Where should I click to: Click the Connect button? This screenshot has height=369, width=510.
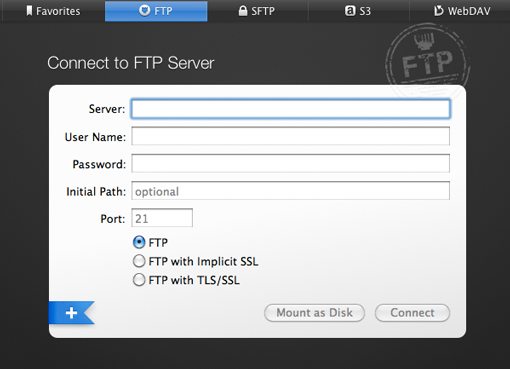pyautogui.click(x=412, y=313)
